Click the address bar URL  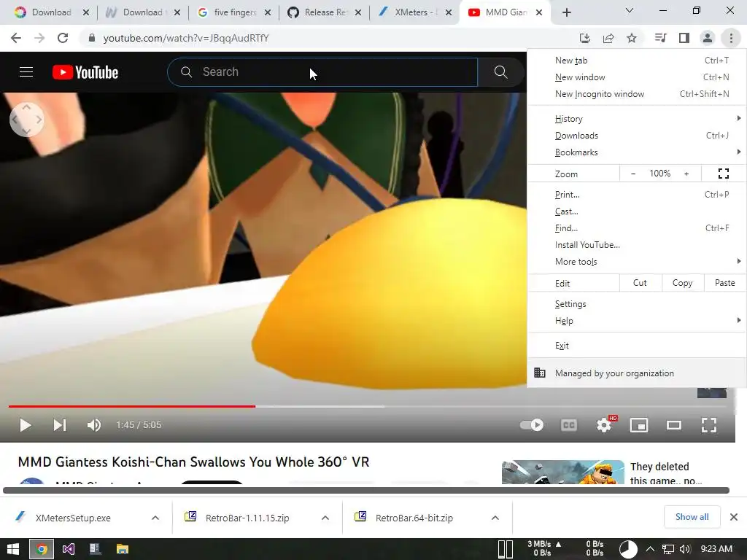coord(186,38)
